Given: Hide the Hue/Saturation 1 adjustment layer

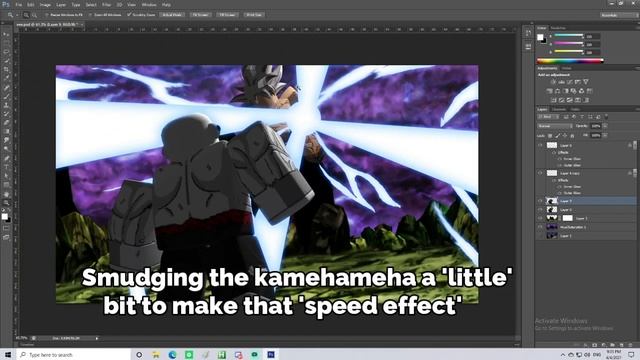Looking at the screenshot, I should coord(540,227).
